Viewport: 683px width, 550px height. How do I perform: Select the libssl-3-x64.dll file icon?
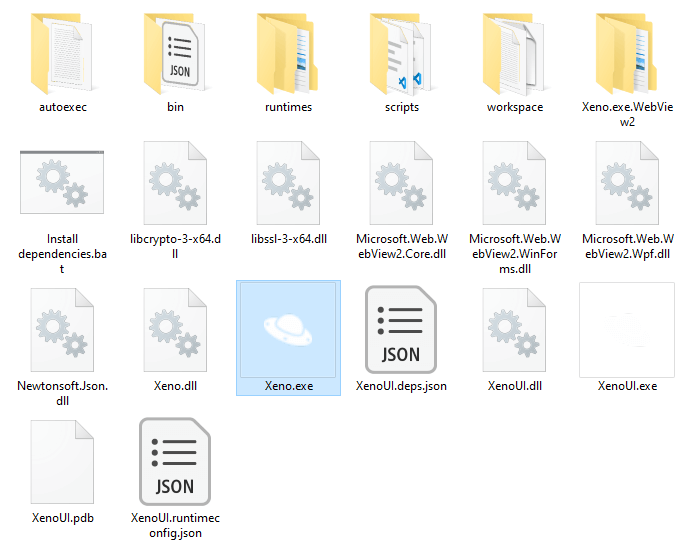288,183
